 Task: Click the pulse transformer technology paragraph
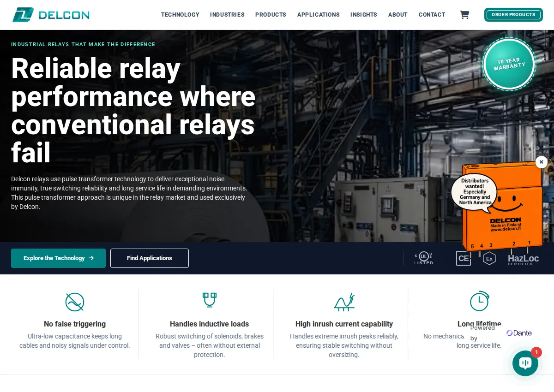coord(129,193)
